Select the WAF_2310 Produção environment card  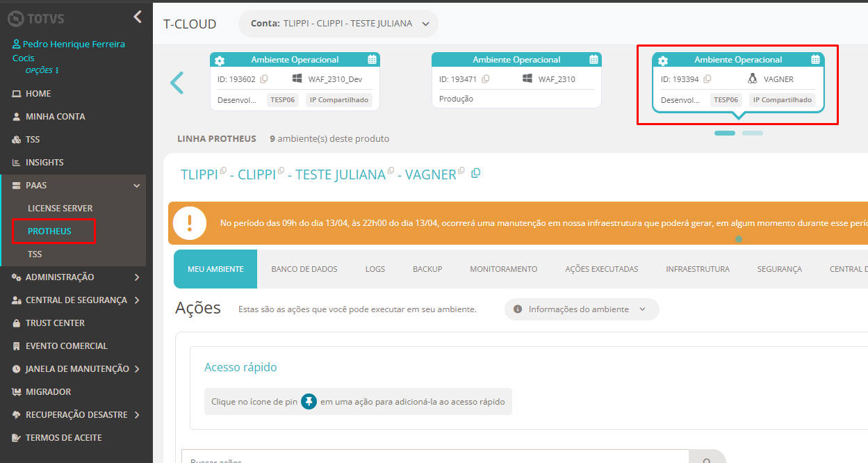(x=517, y=80)
